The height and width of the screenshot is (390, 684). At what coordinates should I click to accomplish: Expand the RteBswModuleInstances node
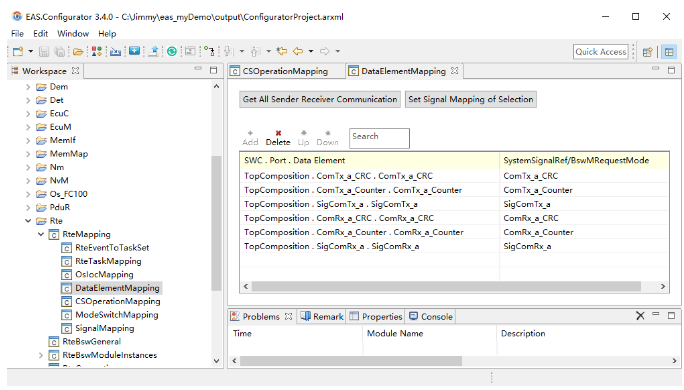(x=41, y=355)
